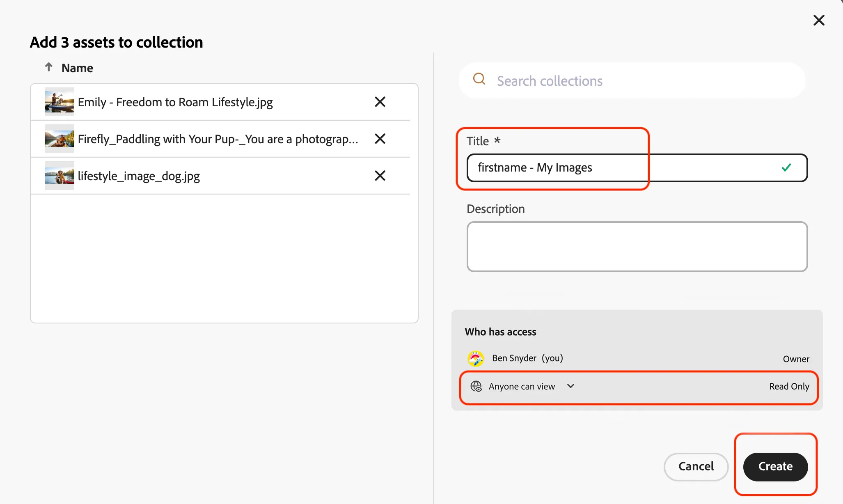Click the lifestyle_image_dog.jpg file name

[139, 176]
